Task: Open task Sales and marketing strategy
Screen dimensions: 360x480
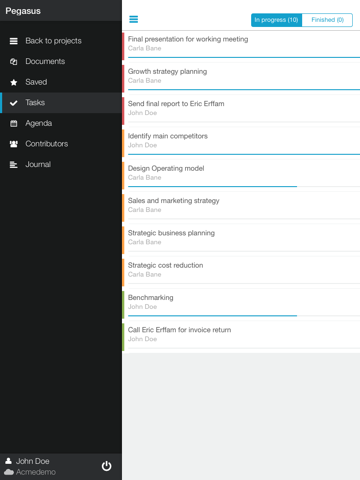Action: coord(241,208)
